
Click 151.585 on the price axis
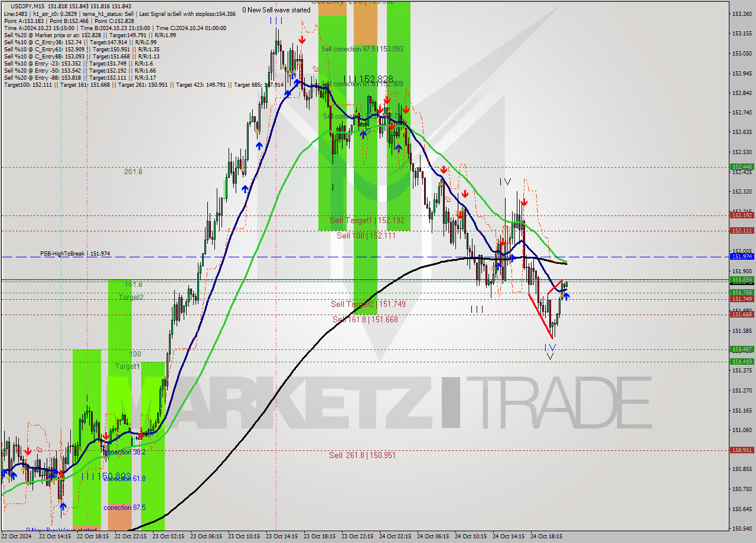742,331
